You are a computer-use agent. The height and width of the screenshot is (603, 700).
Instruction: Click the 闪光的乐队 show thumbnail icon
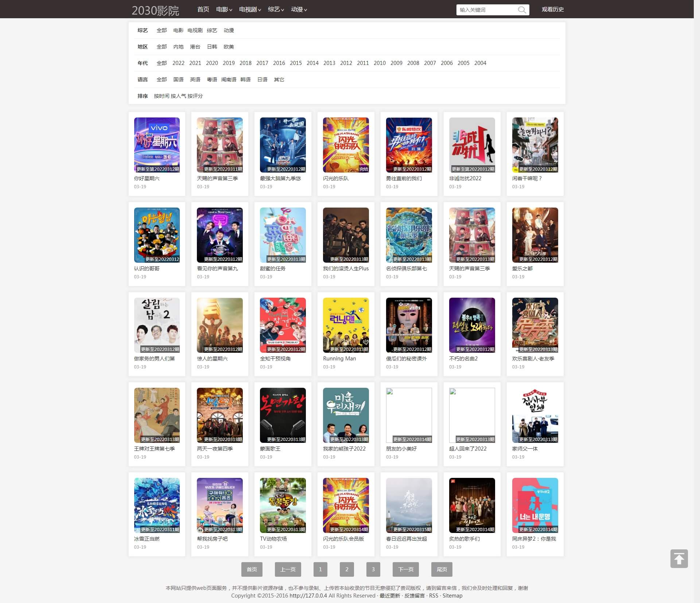pyautogui.click(x=345, y=145)
